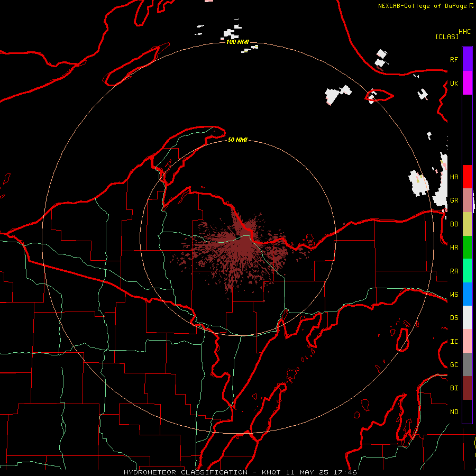The height and width of the screenshot is (476, 476).
Task: Select the GC gray legend swatch
Action: (467, 364)
